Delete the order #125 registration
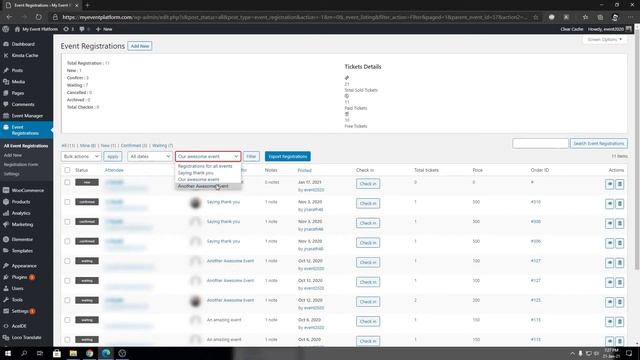640x360 pixels. [620, 302]
